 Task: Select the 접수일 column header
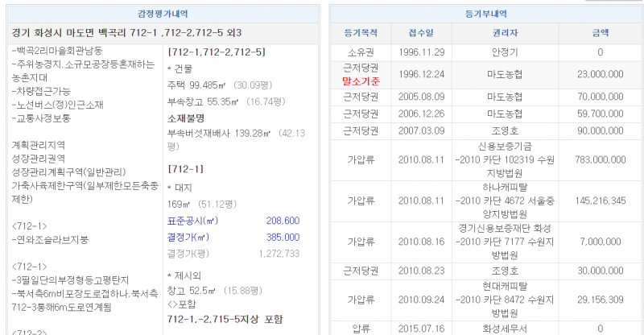(420, 34)
